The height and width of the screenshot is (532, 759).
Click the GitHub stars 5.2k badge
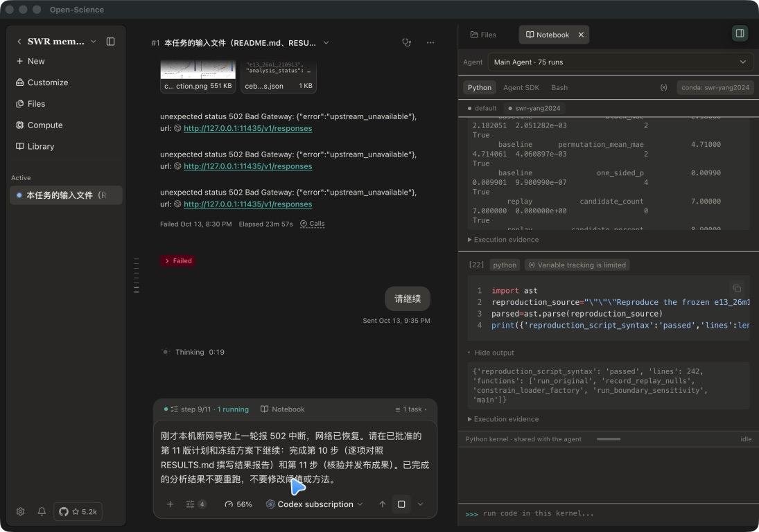tap(78, 511)
